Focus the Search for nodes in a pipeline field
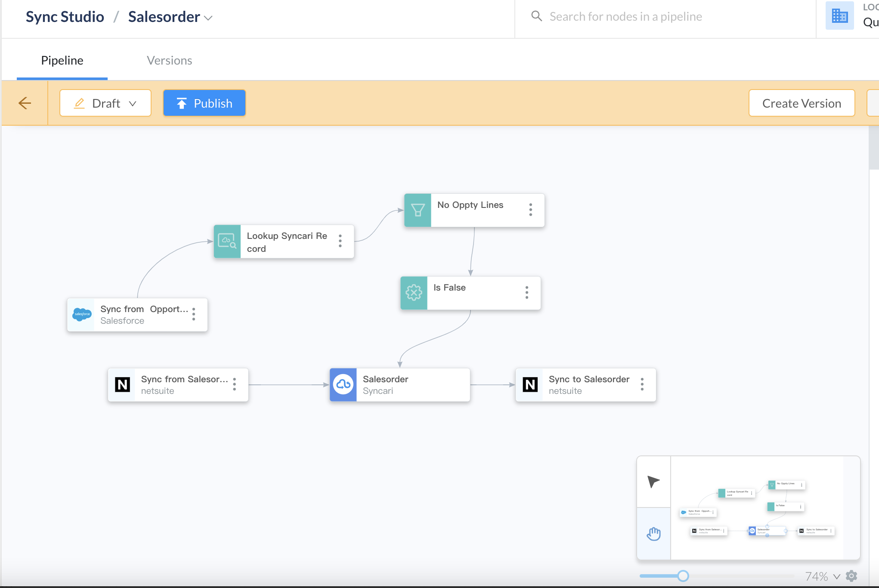 (x=665, y=16)
